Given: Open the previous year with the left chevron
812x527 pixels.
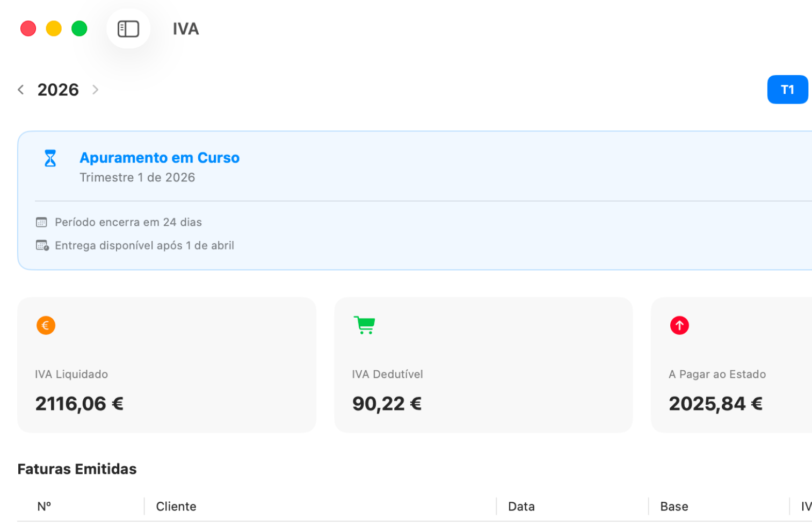Looking at the screenshot, I should 21,90.
